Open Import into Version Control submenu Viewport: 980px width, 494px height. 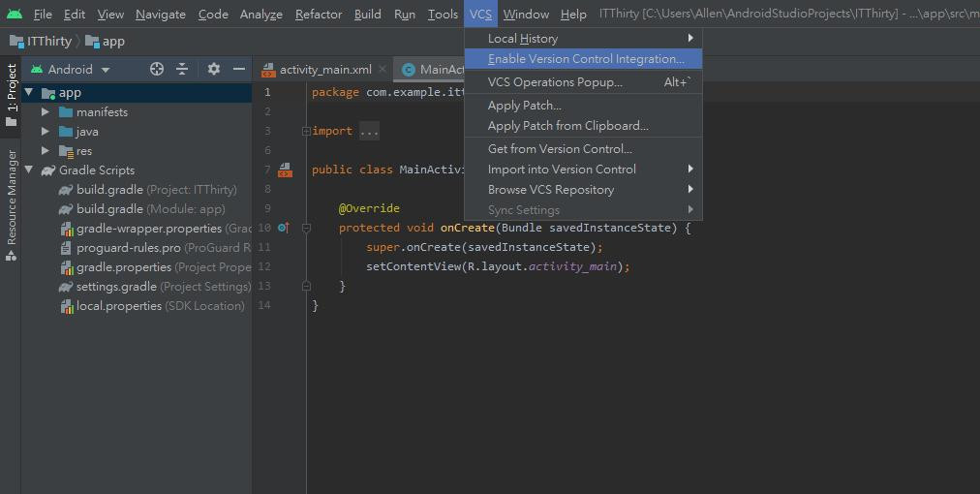583,169
